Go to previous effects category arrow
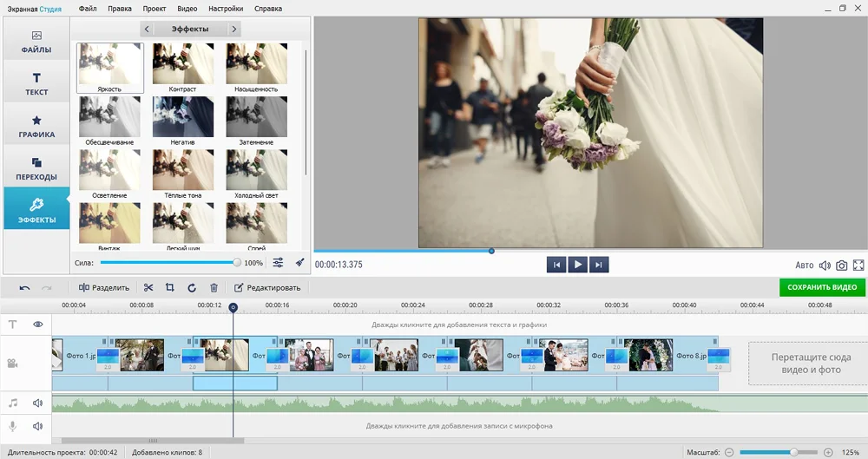 147,29
